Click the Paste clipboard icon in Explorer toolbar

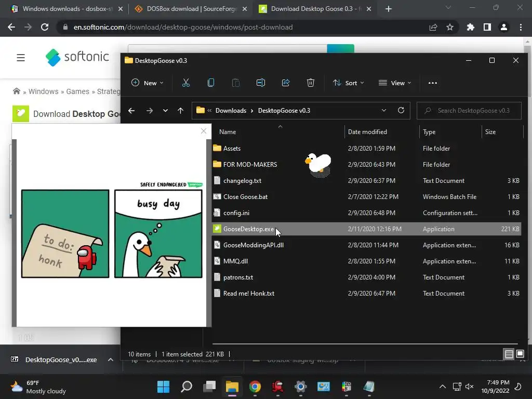click(x=236, y=83)
